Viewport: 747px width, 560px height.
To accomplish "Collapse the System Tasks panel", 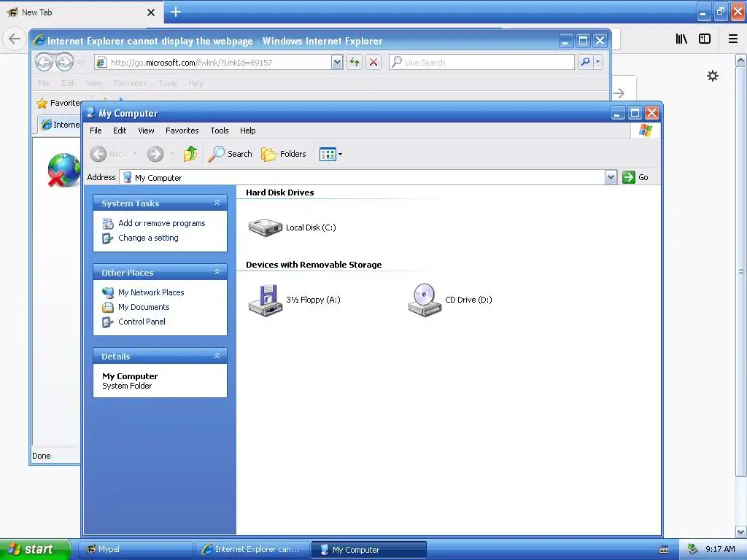I will (217, 203).
